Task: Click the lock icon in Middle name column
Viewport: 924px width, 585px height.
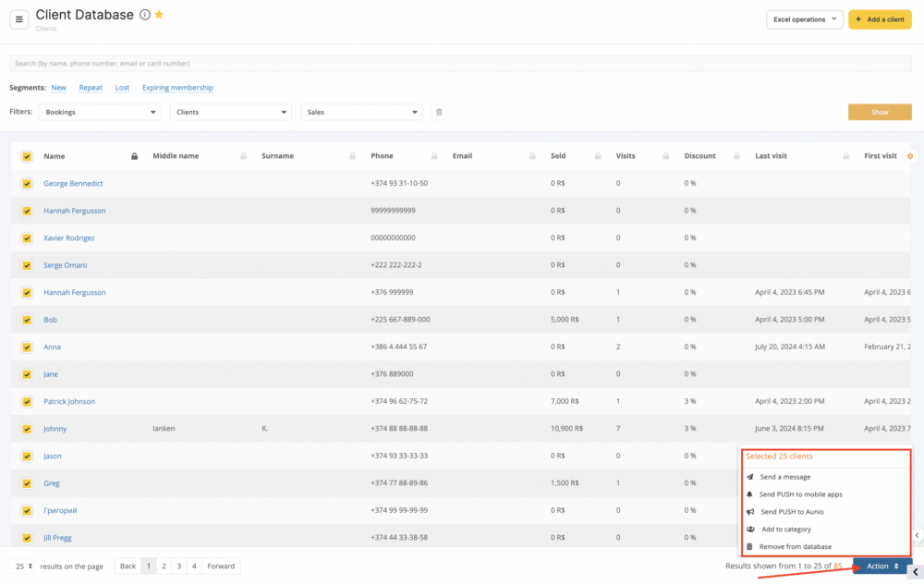Action: pyautogui.click(x=243, y=156)
